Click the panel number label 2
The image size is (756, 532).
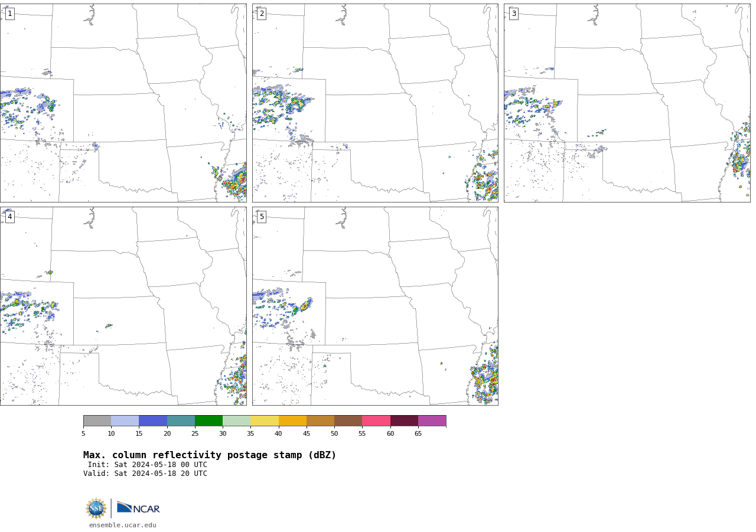coord(262,14)
